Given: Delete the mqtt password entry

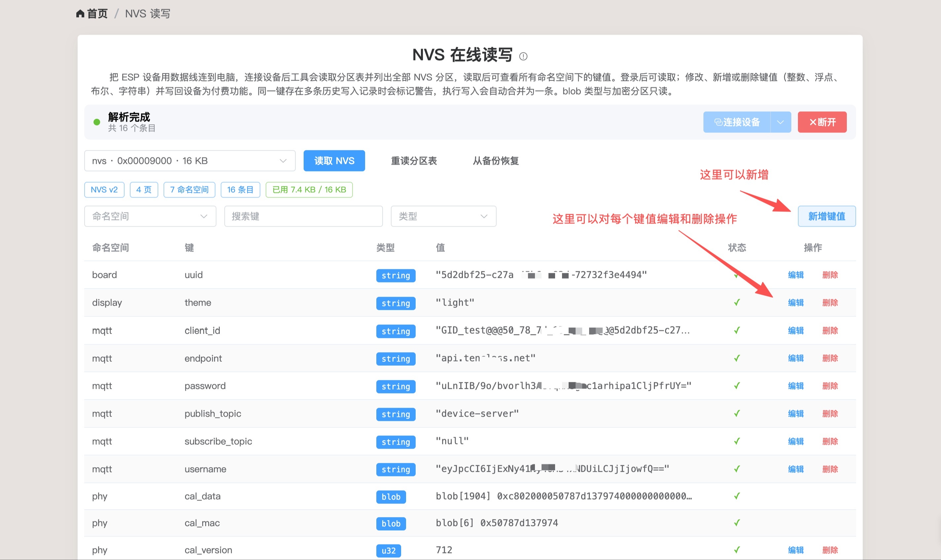Looking at the screenshot, I should pos(830,386).
